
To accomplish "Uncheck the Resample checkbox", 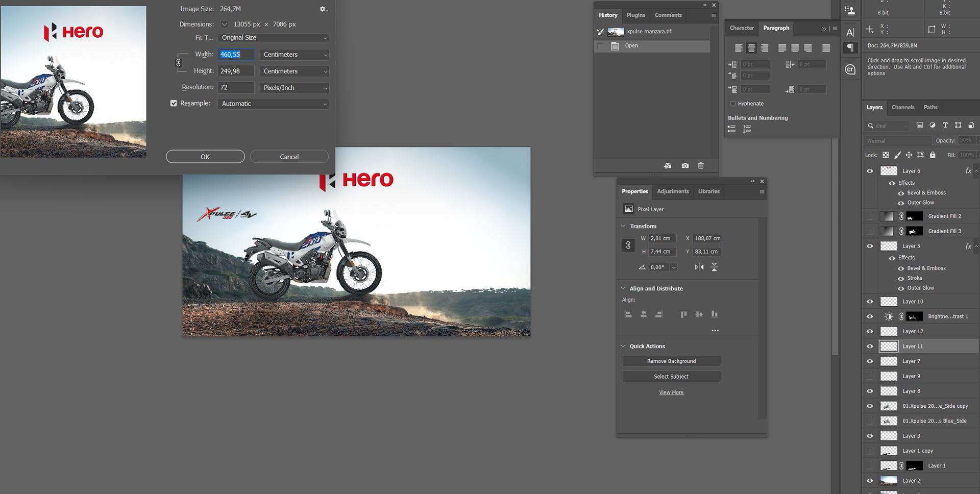I will click(x=174, y=103).
